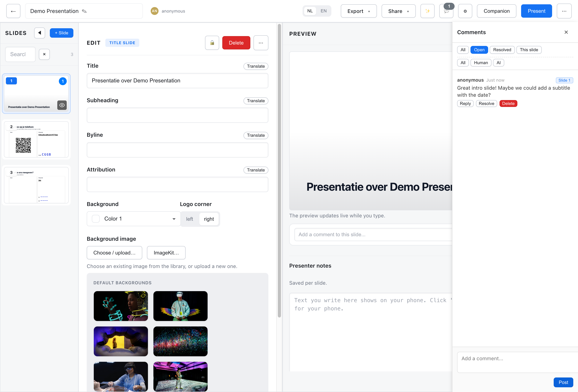
Task: Select slide 1 thumbnail
Action: click(x=36, y=94)
